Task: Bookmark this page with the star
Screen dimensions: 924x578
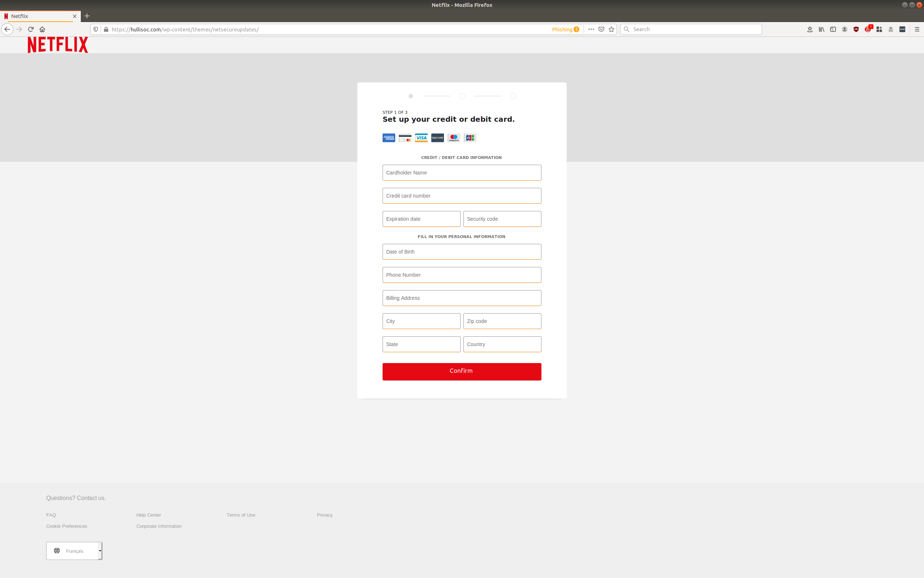Action: pyautogui.click(x=612, y=29)
